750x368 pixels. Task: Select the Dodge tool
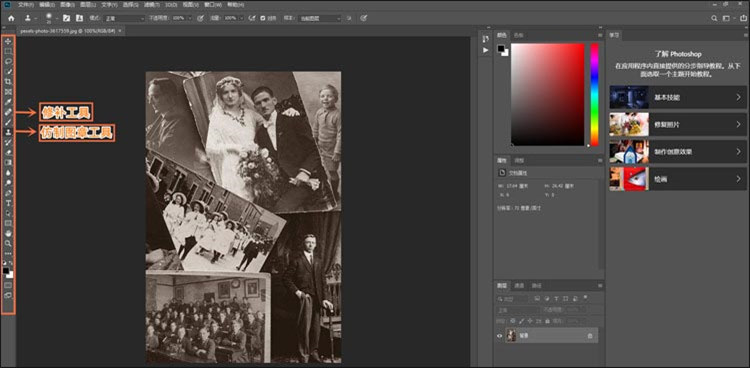click(x=8, y=182)
